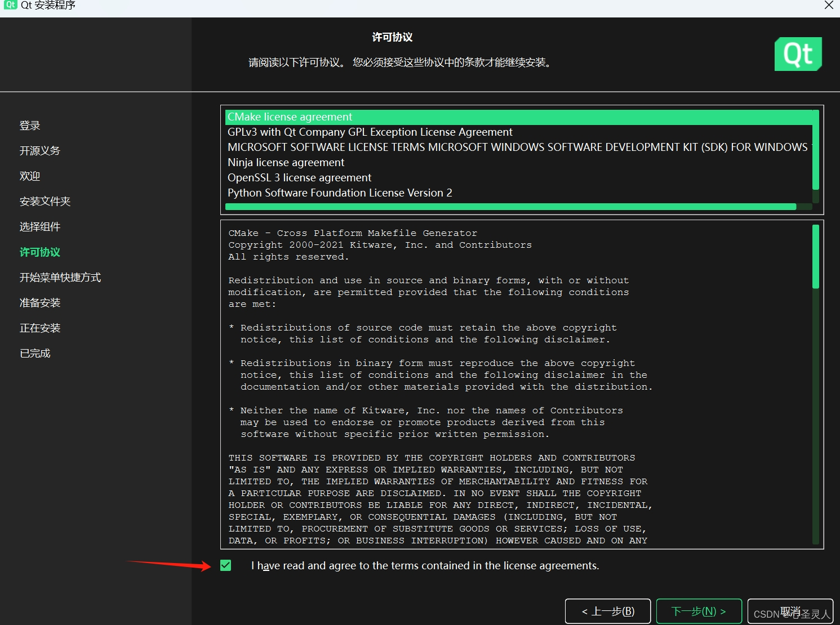
Task: Open the Ninja license agreement
Action: click(286, 162)
